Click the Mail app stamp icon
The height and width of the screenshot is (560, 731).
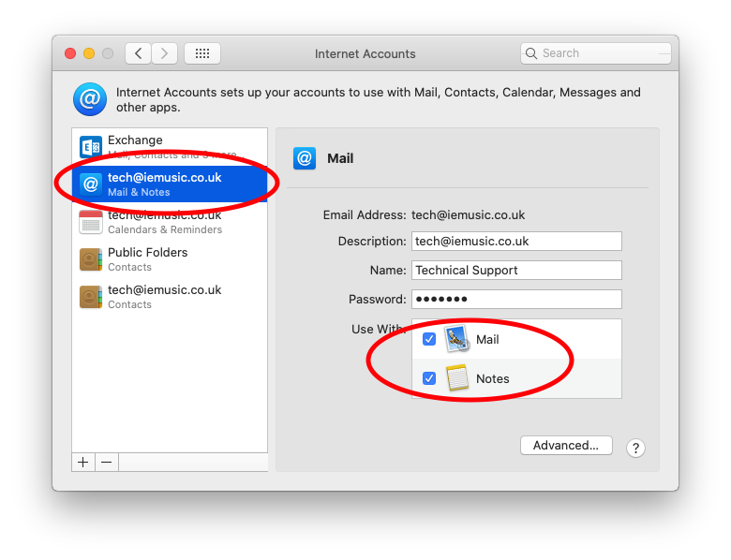(x=456, y=339)
